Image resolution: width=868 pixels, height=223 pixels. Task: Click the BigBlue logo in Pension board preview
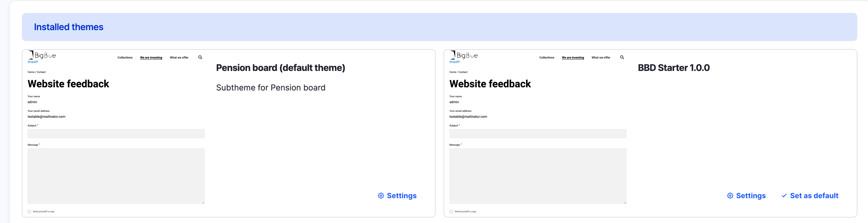coord(42,55)
